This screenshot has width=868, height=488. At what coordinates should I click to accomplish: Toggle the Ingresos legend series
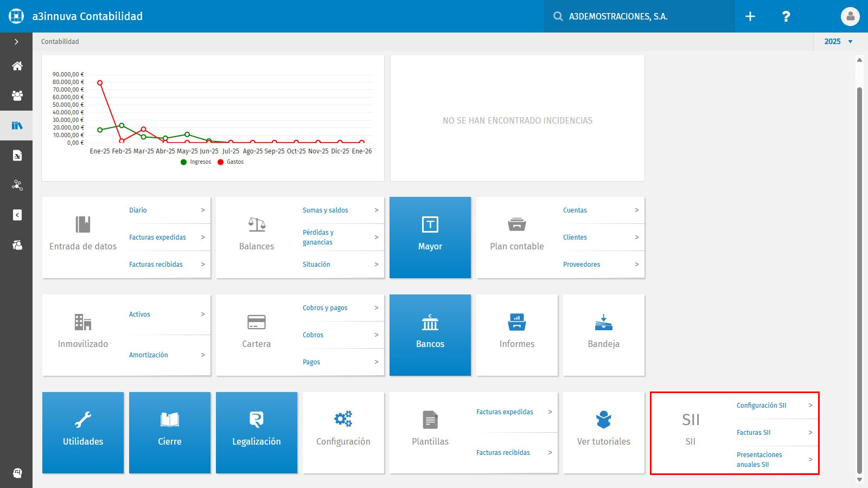pos(196,162)
